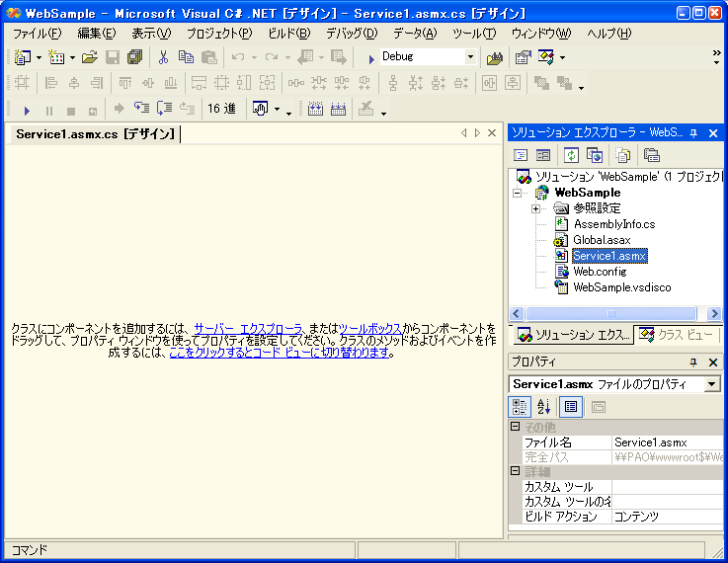Click the Start debug arrow beside Debug box

[x=371, y=59]
